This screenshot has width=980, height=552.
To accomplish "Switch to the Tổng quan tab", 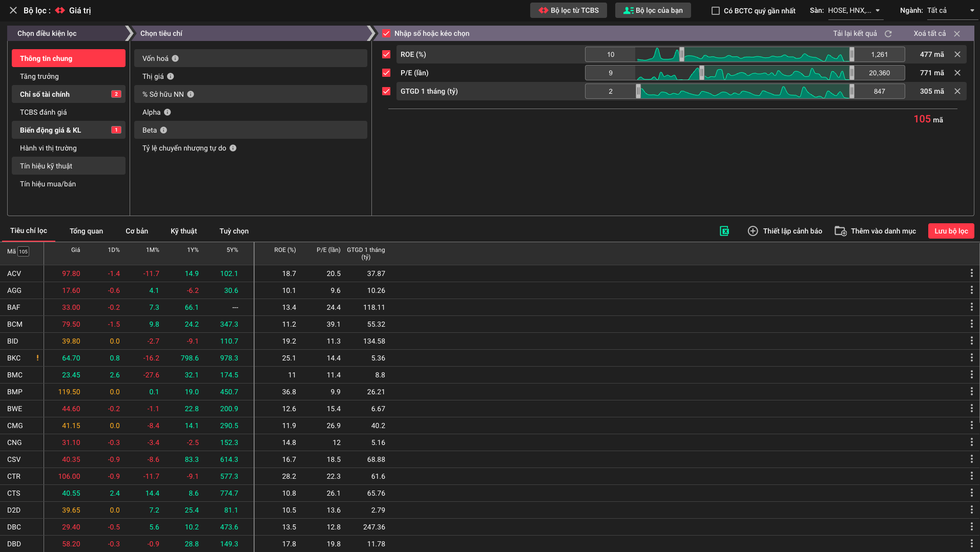I will point(86,231).
